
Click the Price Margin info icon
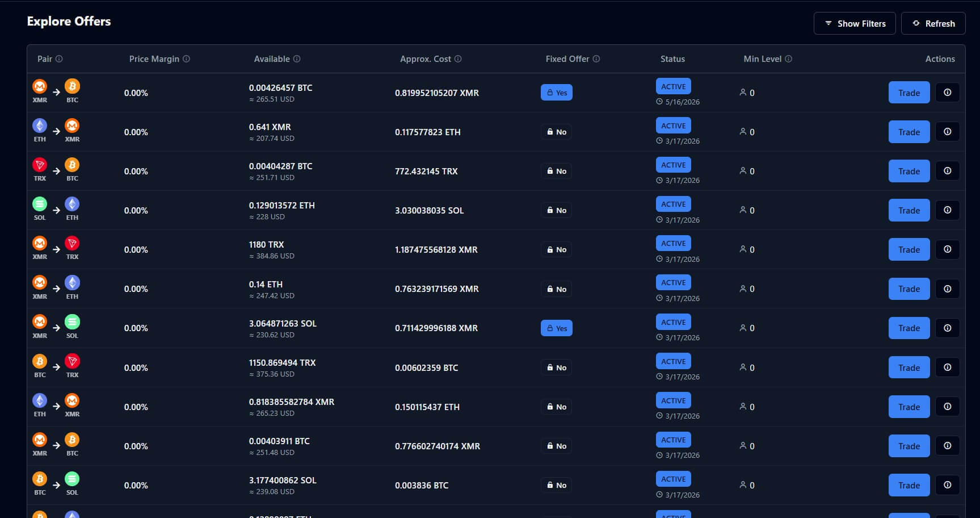[x=186, y=59]
